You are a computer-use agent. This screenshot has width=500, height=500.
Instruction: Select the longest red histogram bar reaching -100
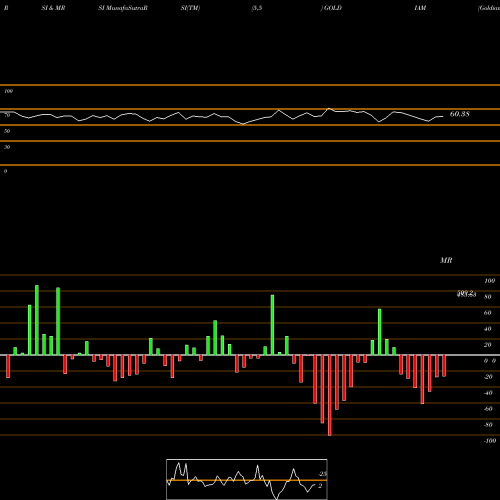click(x=330, y=395)
